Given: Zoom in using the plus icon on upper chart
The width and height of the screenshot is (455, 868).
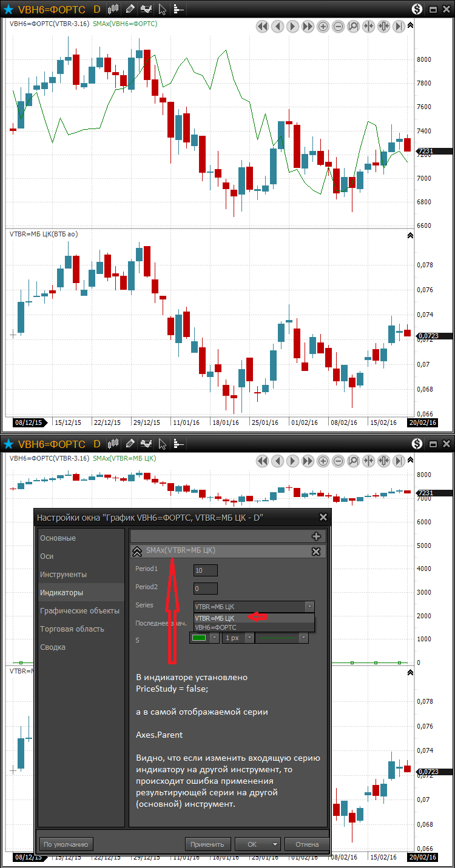Looking at the screenshot, I should pos(323,26).
